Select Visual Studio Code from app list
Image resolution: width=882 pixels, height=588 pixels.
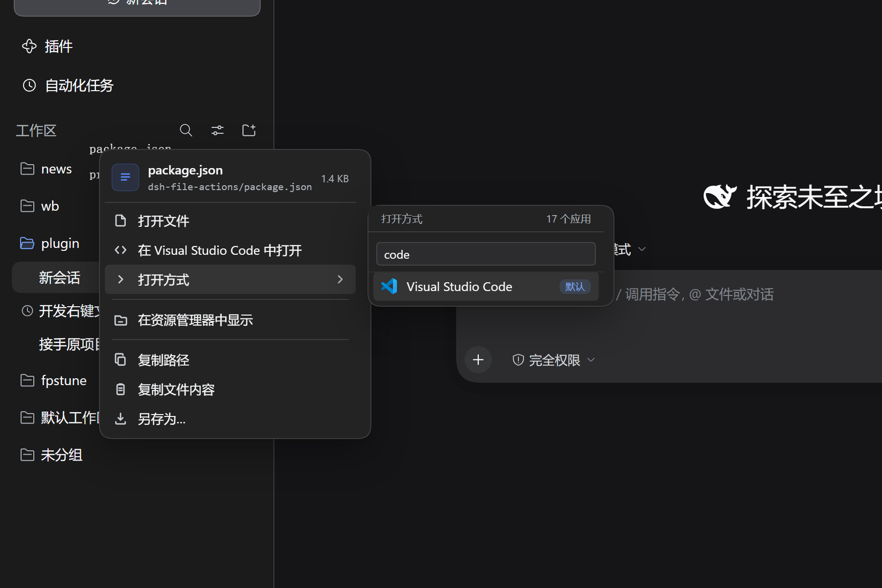486,287
